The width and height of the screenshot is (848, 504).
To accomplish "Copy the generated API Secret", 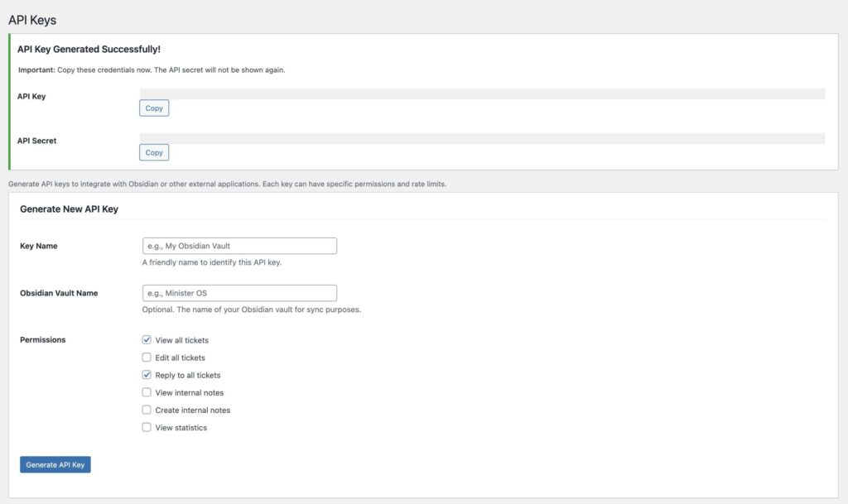I will click(x=154, y=152).
